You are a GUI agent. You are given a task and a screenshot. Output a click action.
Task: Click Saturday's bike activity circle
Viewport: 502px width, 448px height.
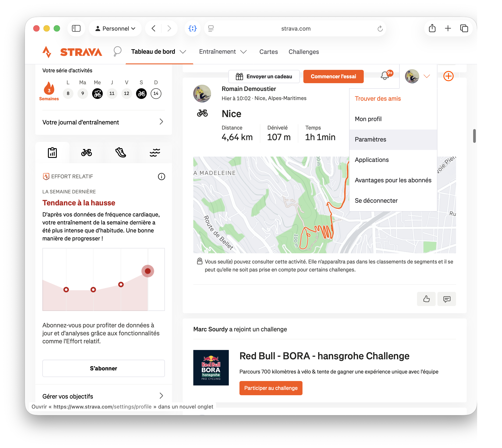pos(141,94)
